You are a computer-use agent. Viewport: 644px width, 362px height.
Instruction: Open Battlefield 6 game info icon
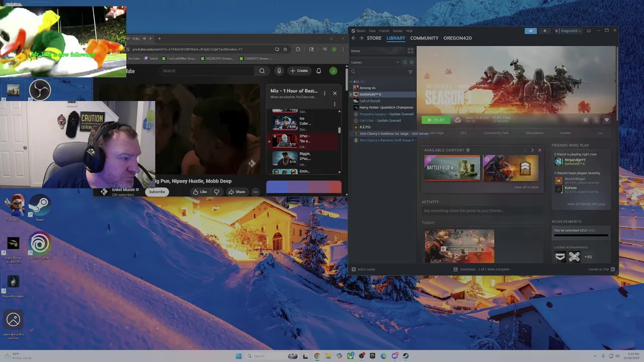pos(596,120)
